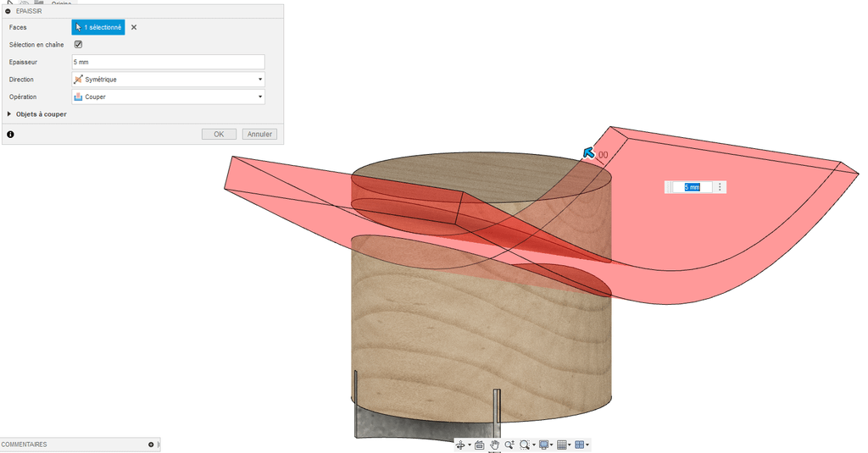Open the Zoom Window dropdown arrow
The width and height of the screenshot is (868, 453).
(534, 445)
